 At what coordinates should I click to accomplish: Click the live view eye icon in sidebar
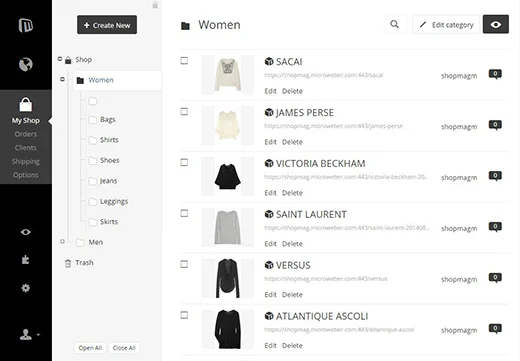(x=26, y=232)
